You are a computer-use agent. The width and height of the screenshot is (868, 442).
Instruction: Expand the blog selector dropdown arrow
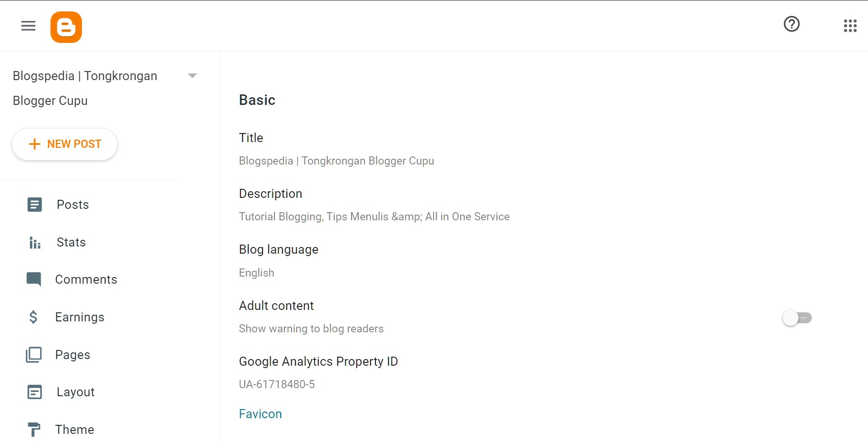coord(192,75)
